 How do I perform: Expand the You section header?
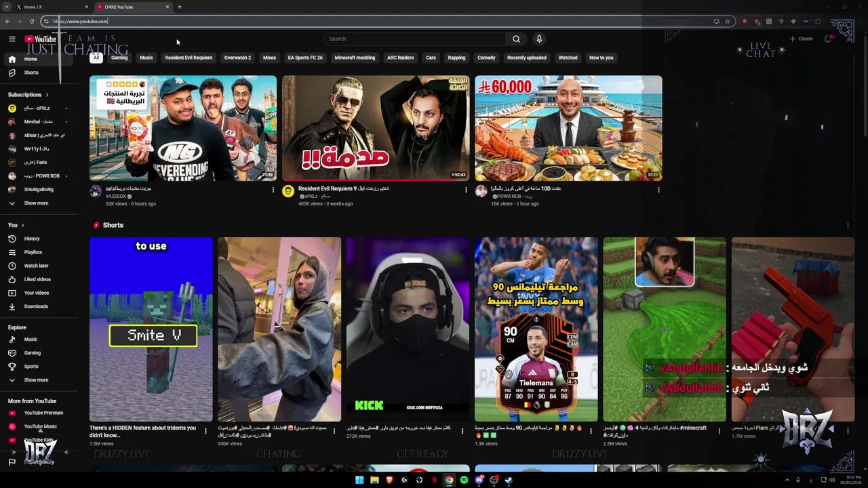click(x=16, y=225)
